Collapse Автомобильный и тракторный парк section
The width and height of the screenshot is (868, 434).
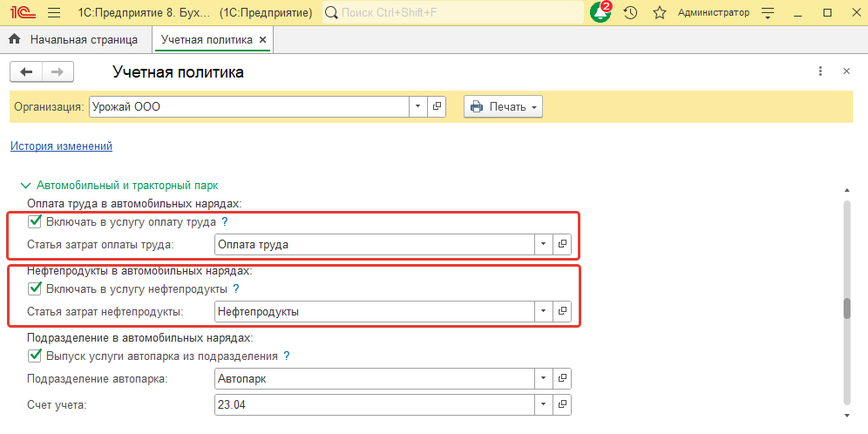[x=24, y=186]
